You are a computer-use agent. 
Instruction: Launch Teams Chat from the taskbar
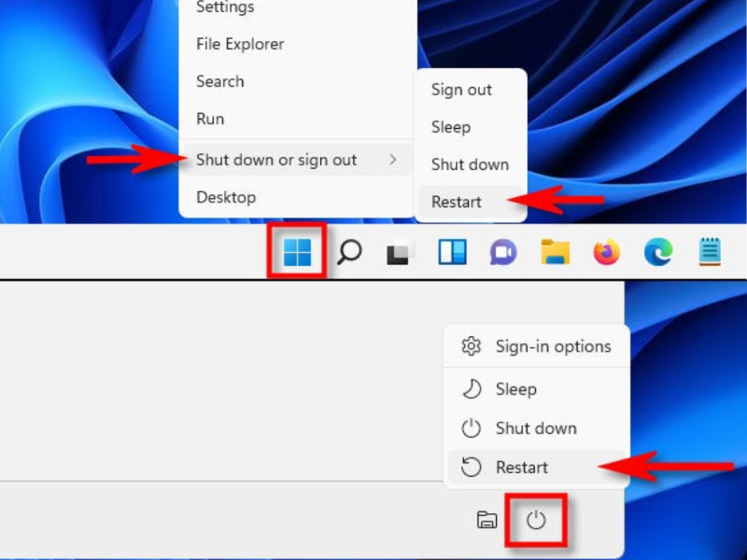coord(503,252)
